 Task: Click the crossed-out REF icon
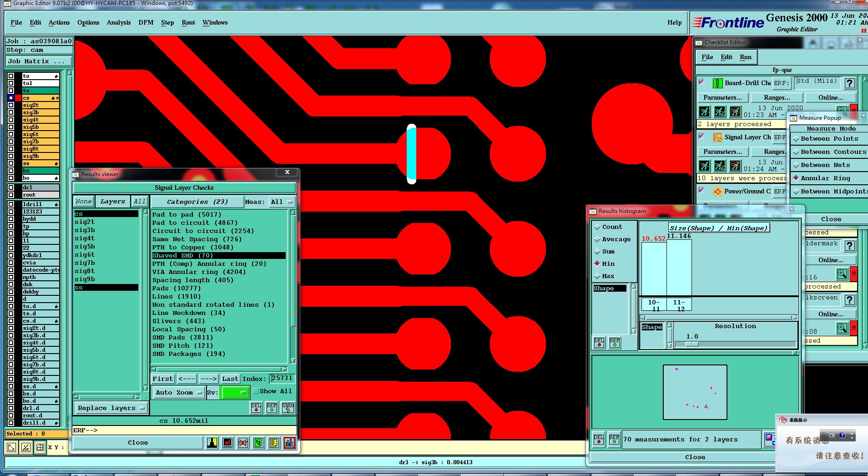click(243, 442)
